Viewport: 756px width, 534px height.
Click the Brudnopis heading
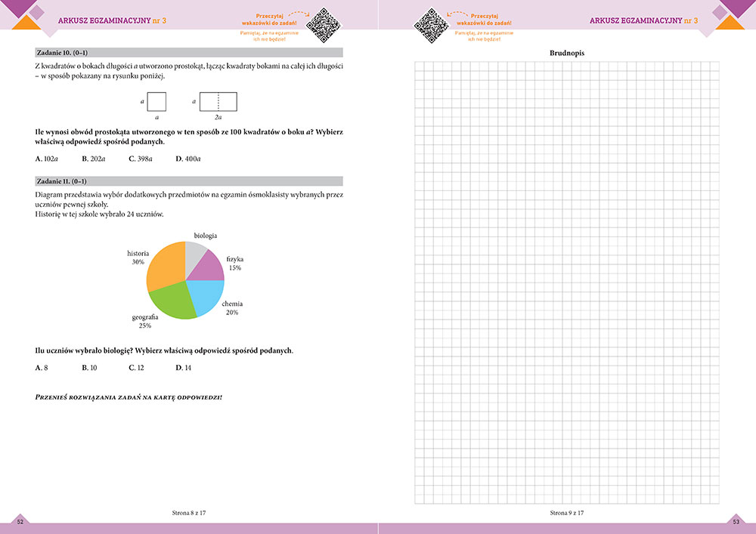pos(567,53)
